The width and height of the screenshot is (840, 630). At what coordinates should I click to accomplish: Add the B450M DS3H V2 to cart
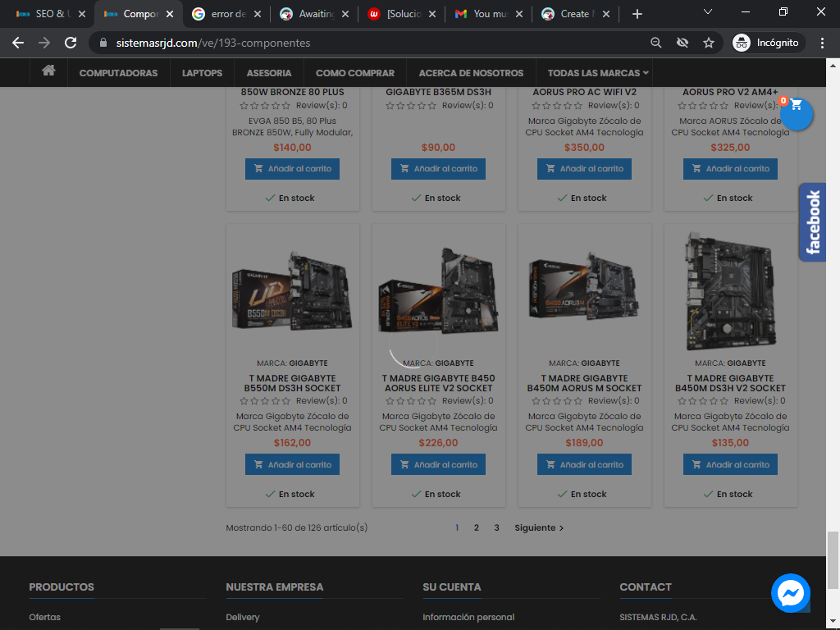tap(730, 464)
